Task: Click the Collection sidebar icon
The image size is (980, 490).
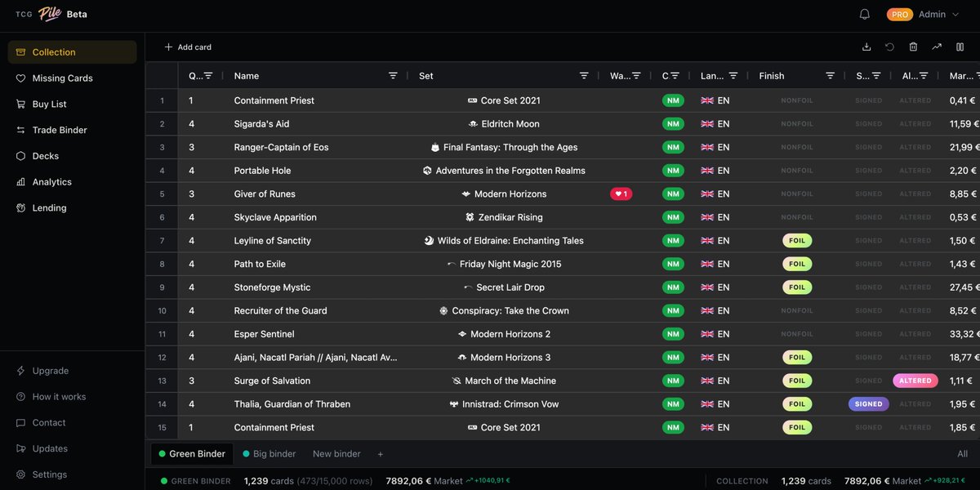Action: pyautogui.click(x=20, y=52)
